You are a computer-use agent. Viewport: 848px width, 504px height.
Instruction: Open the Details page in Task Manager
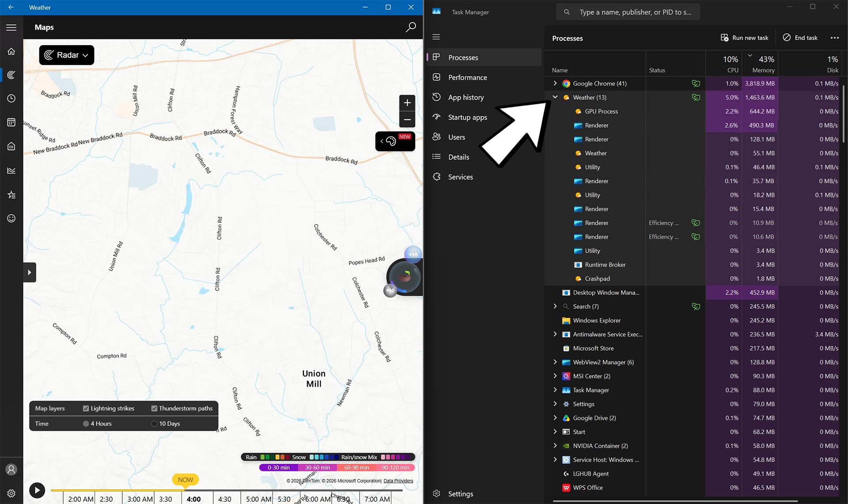pyautogui.click(x=484, y=157)
